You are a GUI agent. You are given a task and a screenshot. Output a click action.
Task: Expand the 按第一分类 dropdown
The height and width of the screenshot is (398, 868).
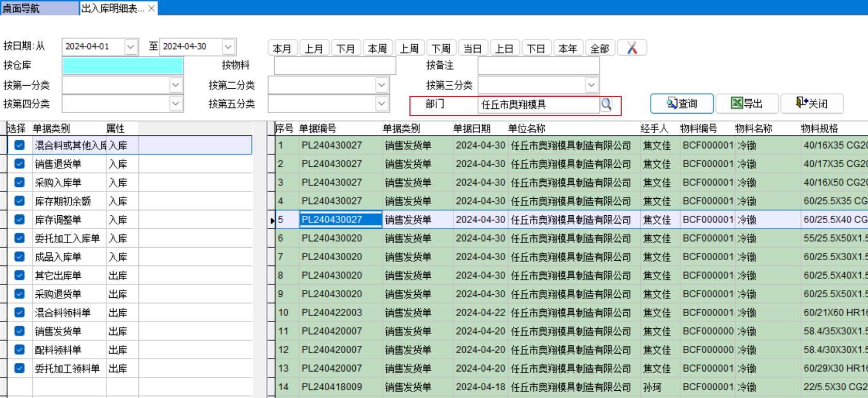pos(176,85)
